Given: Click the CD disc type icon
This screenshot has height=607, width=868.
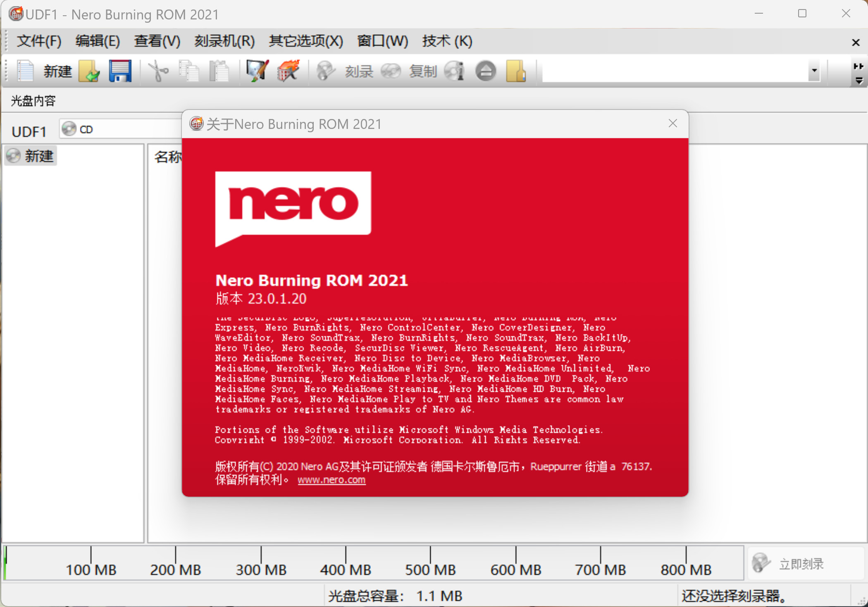Looking at the screenshot, I should 69,129.
